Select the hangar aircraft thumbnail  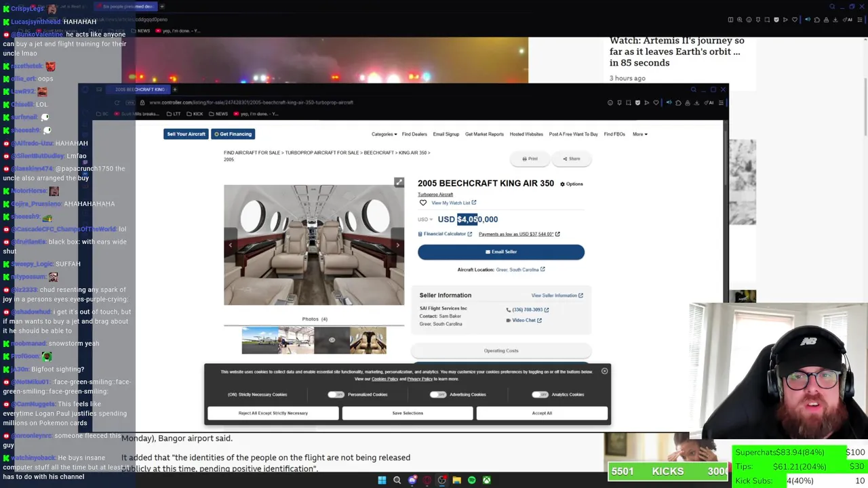click(296, 340)
